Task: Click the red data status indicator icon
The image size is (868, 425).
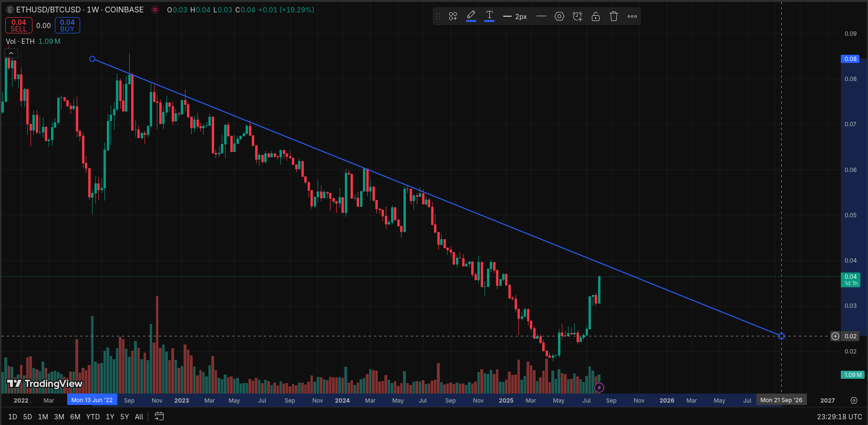Action: coord(155,10)
